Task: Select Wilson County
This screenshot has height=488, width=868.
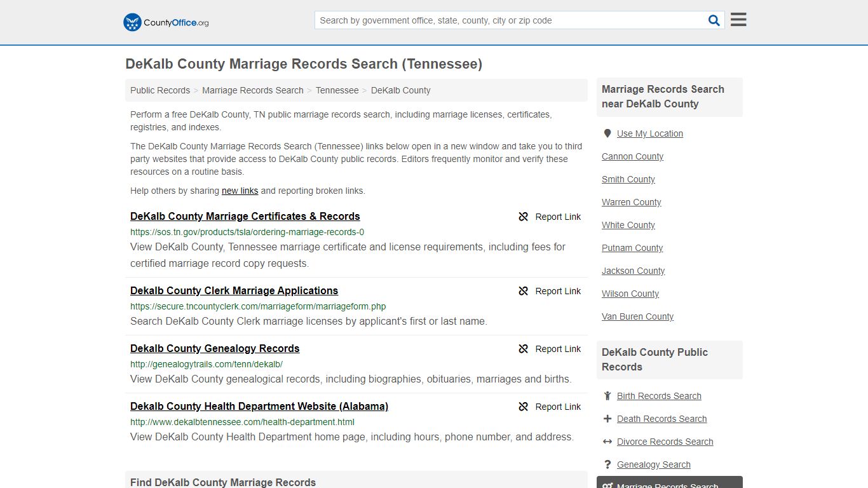Action: point(630,294)
